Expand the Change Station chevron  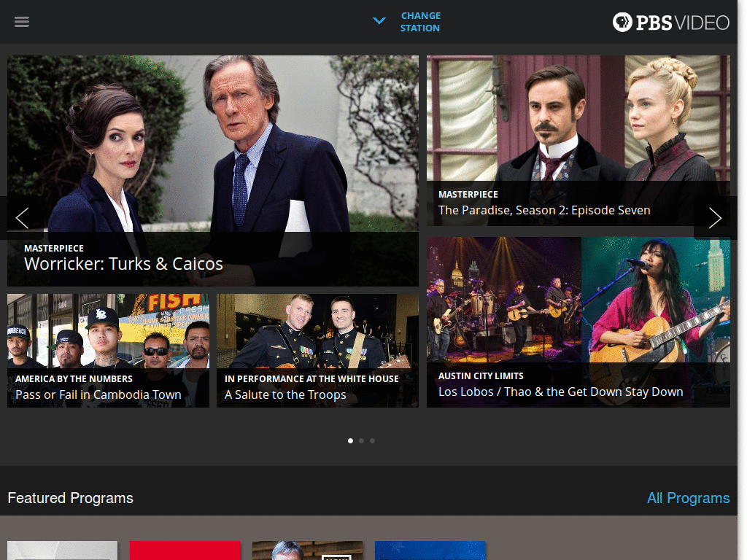pyautogui.click(x=379, y=21)
